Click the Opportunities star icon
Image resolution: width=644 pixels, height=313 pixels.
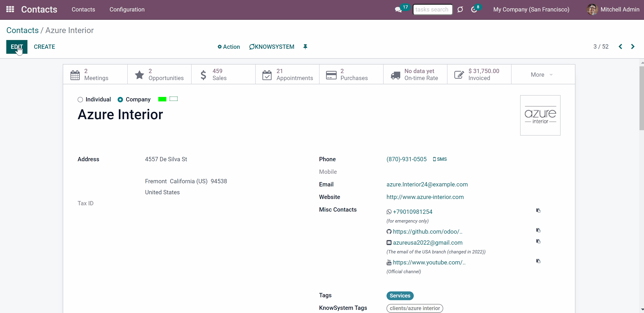click(139, 75)
